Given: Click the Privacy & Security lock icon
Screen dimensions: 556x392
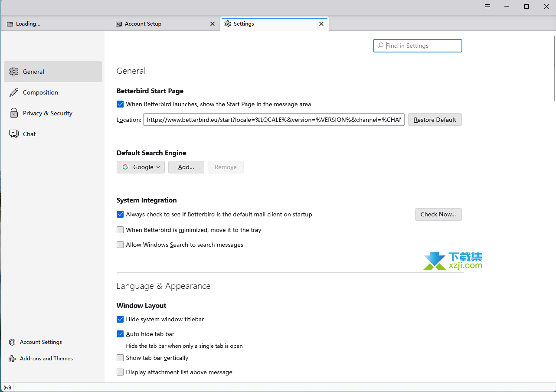Looking at the screenshot, I should point(14,113).
